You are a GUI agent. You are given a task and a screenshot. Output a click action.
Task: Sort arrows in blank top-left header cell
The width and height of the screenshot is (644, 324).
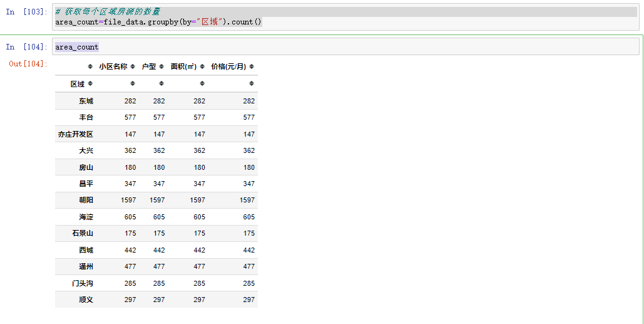(90, 66)
